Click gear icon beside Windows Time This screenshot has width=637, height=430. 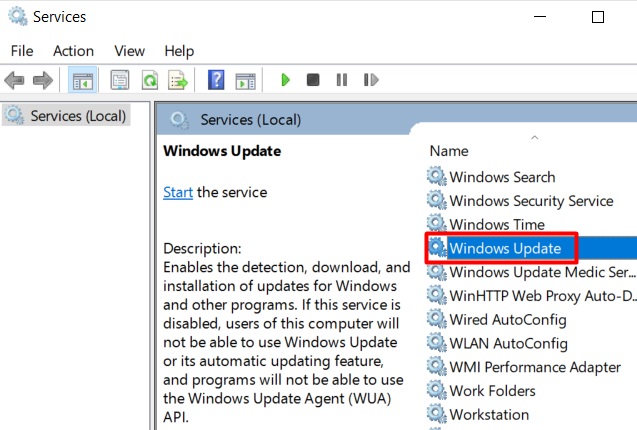click(x=437, y=224)
